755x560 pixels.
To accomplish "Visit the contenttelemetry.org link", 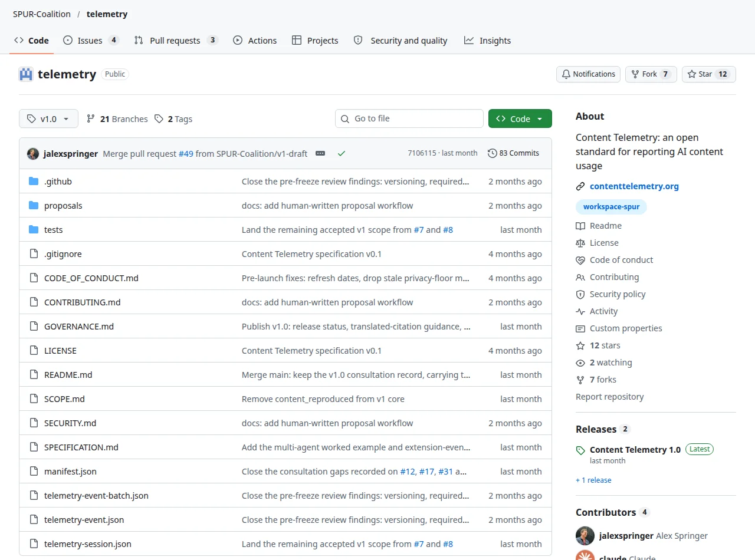I will 634,186.
